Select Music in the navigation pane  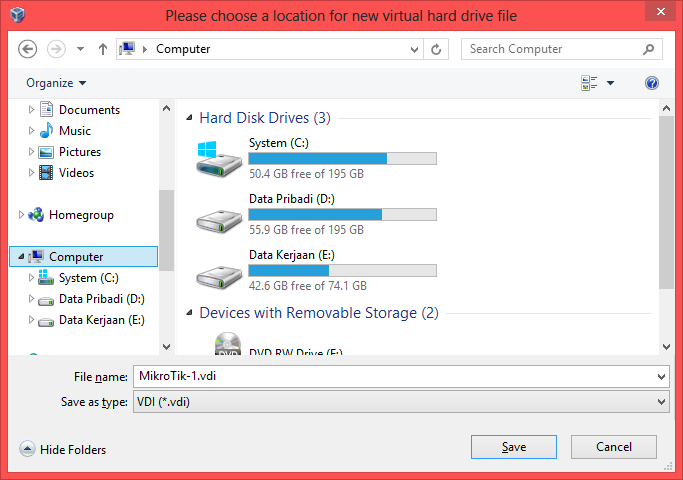(75, 131)
